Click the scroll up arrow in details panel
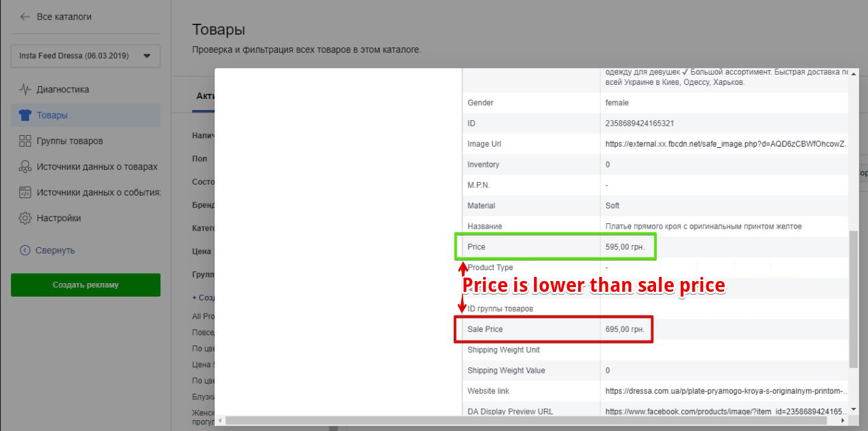 click(x=854, y=73)
